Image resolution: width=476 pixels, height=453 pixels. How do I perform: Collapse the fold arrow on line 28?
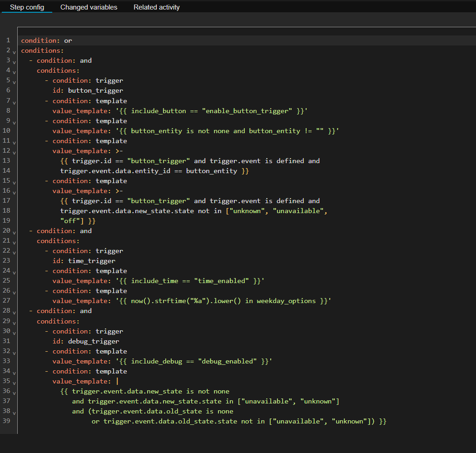tap(14, 313)
